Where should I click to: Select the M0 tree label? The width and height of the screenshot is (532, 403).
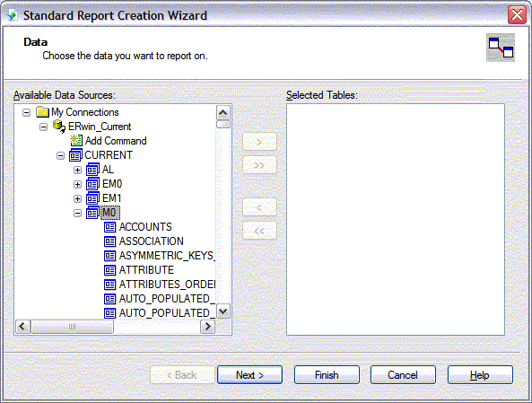point(110,213)
